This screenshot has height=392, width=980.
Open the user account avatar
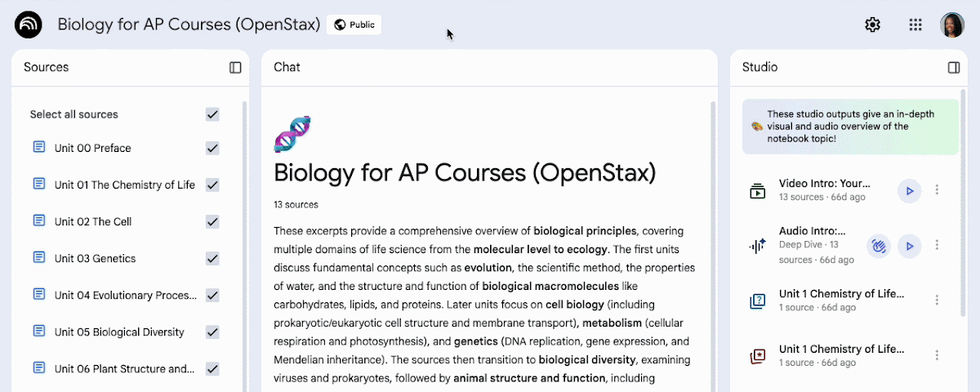[x=952, y=24]
